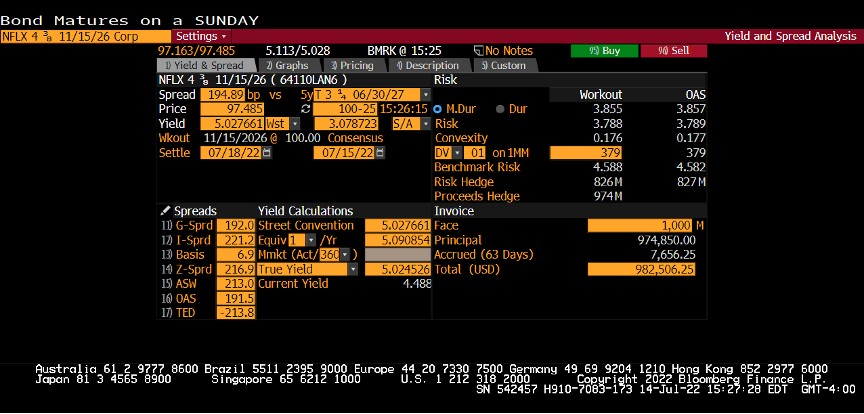This screenshot has height=414, width=864.
Task: Open the Description tab
Action: [x=428, y=66]
